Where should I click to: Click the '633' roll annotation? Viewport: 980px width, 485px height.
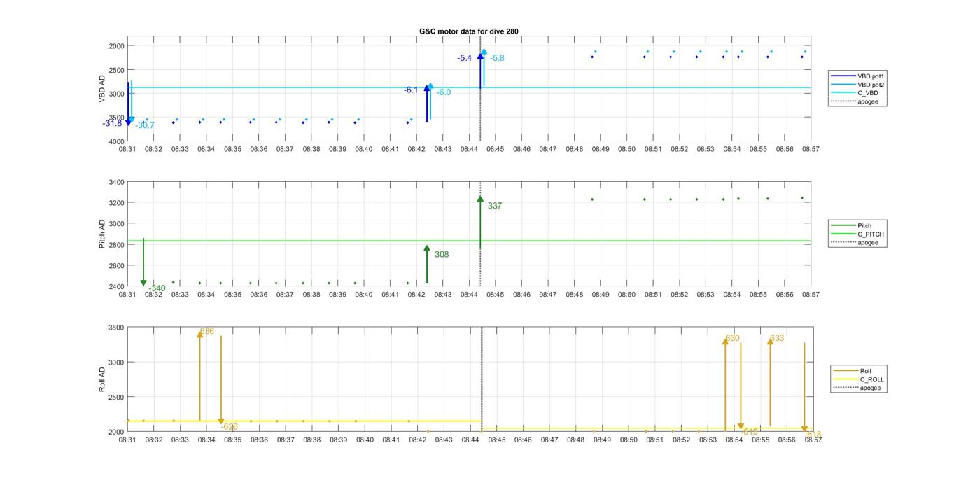(777, 338)
